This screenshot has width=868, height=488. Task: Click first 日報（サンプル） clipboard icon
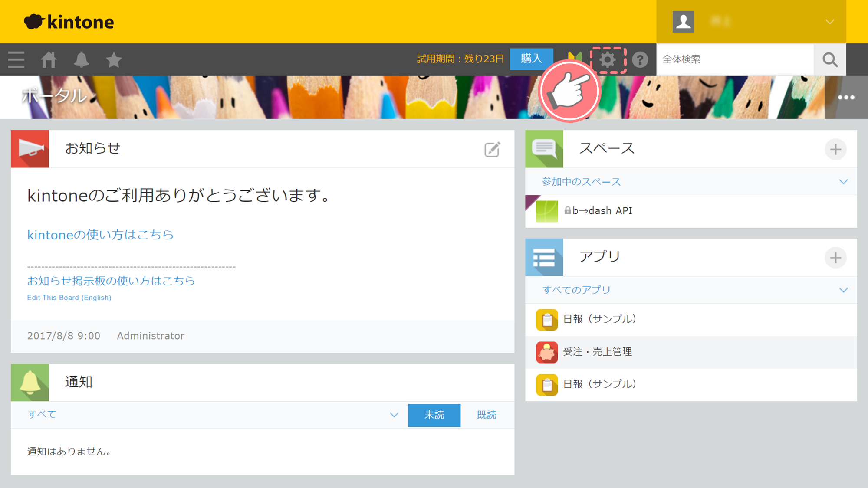click(547, 320)
